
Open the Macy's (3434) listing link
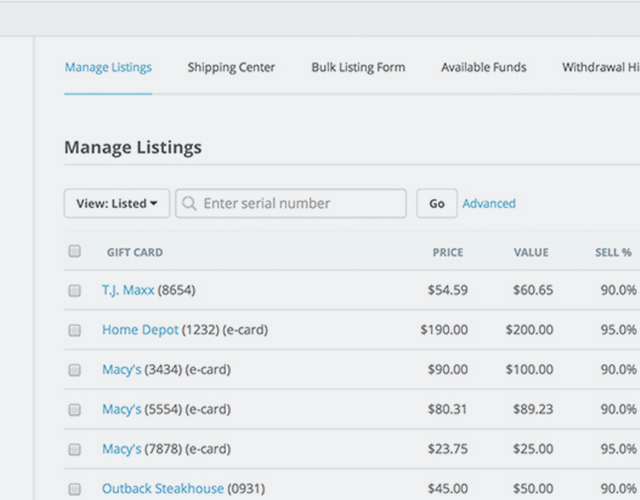(122, 370)
